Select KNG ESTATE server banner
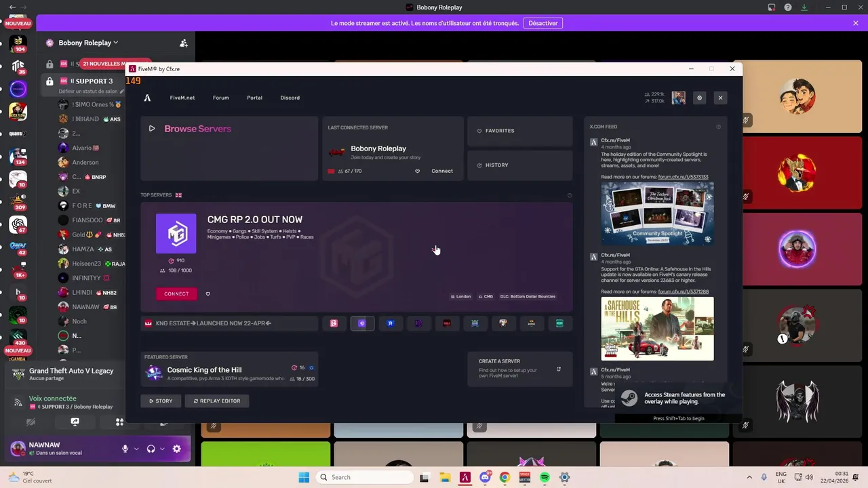 pyautogui.click(x=229, y=323)
